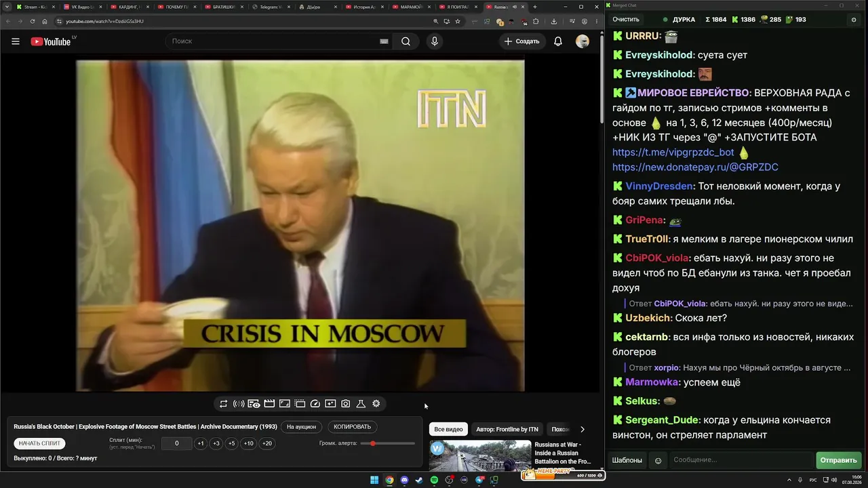Adjust the Громк. алерта volume slider

pos(388,443)
